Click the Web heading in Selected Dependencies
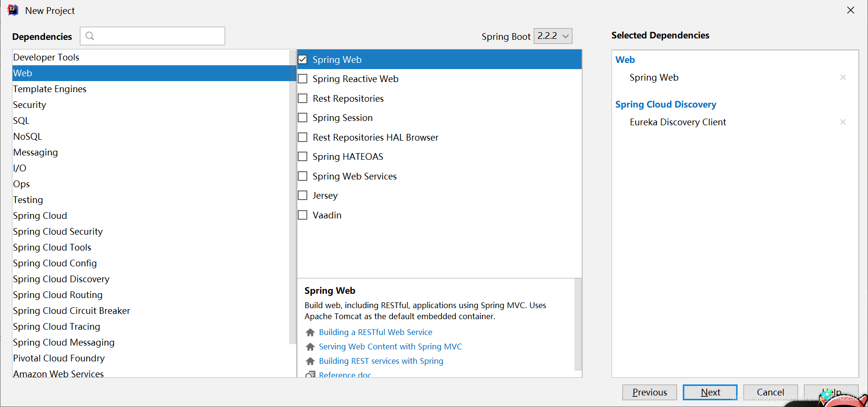 (x=625, y=60)
